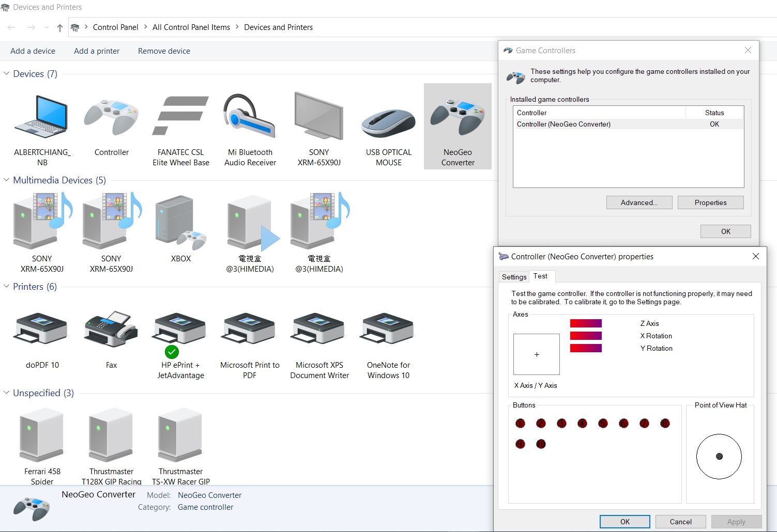
Task: Click the Properties button in Game Controllers
Action: point(710,202)
